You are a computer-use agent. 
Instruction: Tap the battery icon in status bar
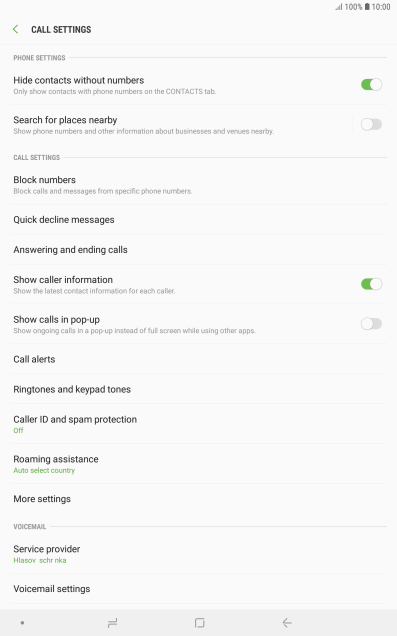coord(367,6)
